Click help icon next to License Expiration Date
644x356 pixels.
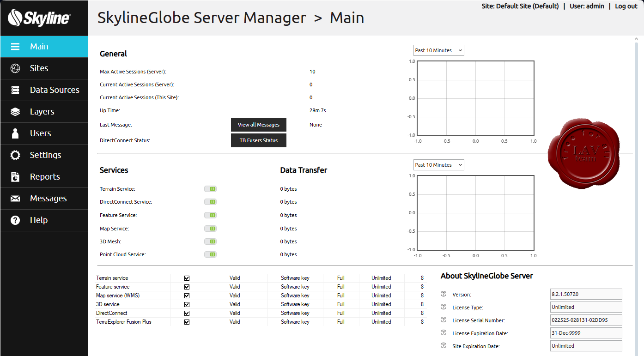click(x=444, y=333)
